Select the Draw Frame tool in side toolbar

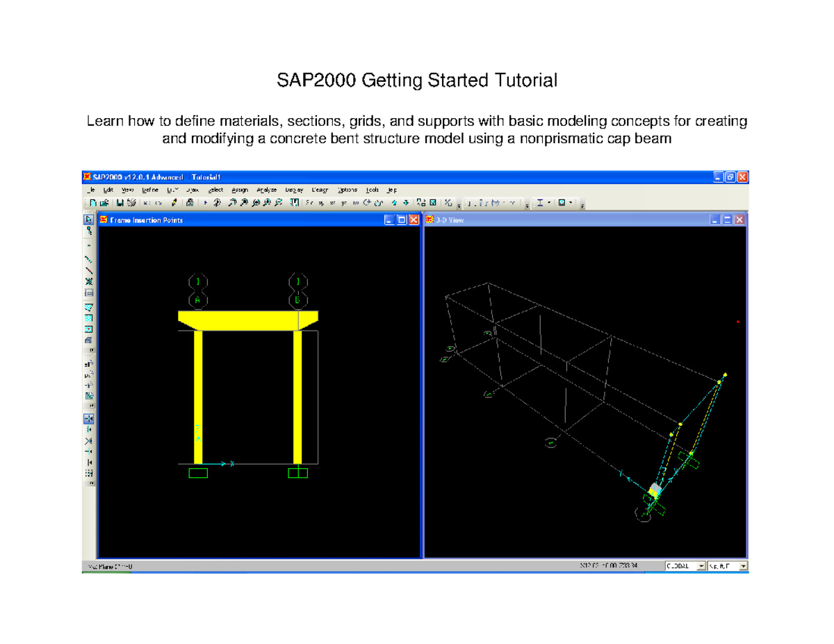coord(89,258)
